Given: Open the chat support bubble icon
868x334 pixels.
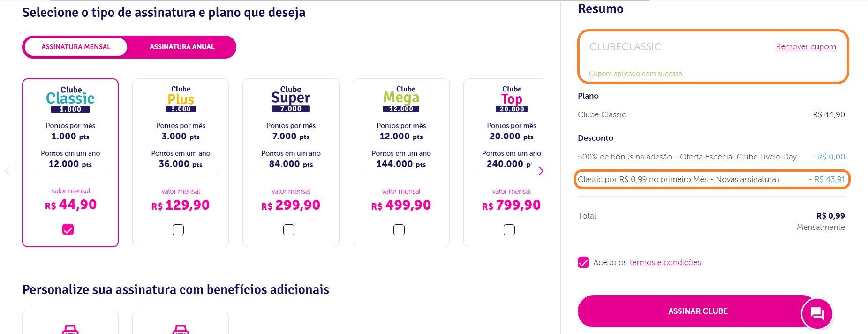Looking at the screenshot, I should coord(817,313).
